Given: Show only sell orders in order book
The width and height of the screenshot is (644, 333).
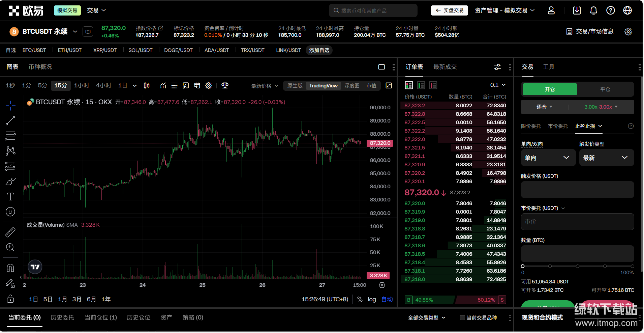Looking at the screenshot, I should point(433,85).
